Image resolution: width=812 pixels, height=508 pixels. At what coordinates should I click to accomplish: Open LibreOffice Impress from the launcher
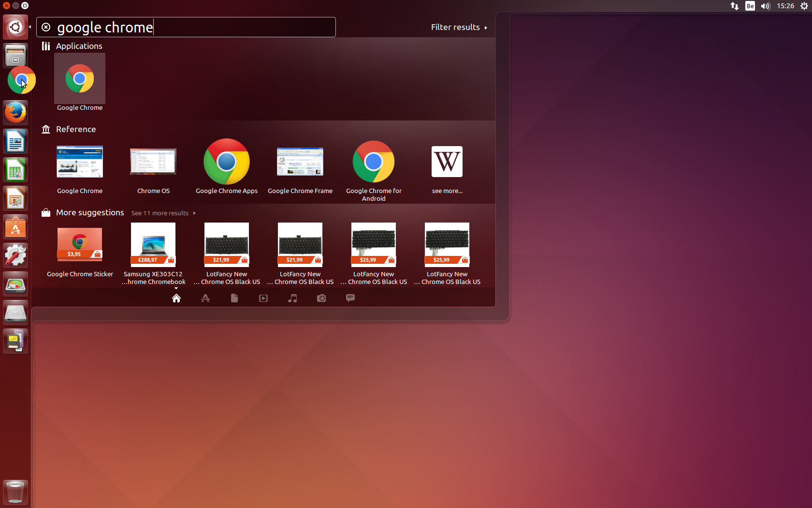click(x=15, y=199)
